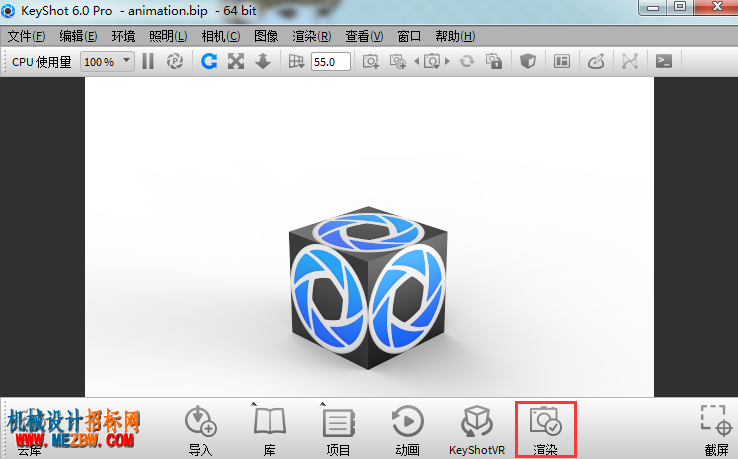This screenshot has width=738, height=459.
Task: Open the 库 library panel
Action: pyautogui.click(x=269, y=431)
